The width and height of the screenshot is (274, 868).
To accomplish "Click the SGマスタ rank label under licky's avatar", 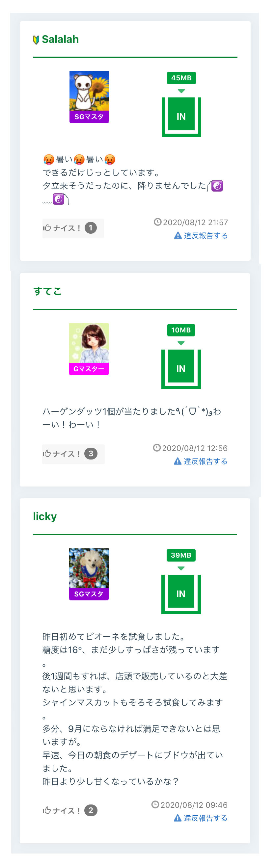I will 89,594.
